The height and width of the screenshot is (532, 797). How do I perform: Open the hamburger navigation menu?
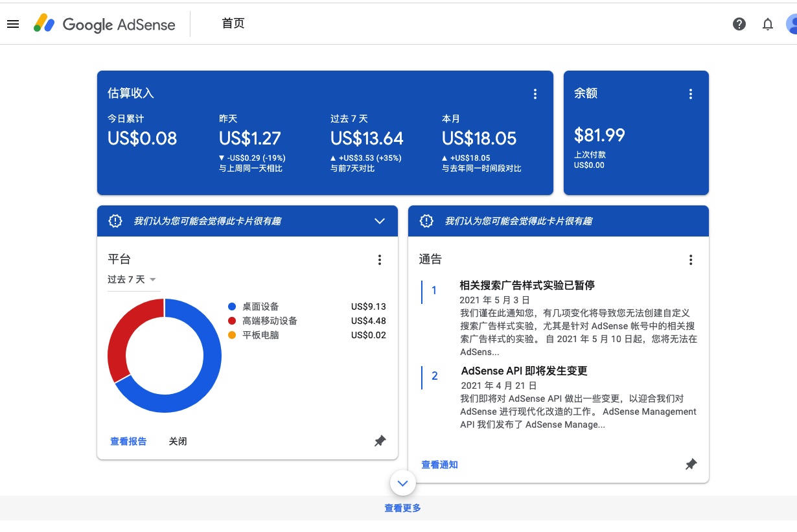pyautogui.click(x=13, y=24)
